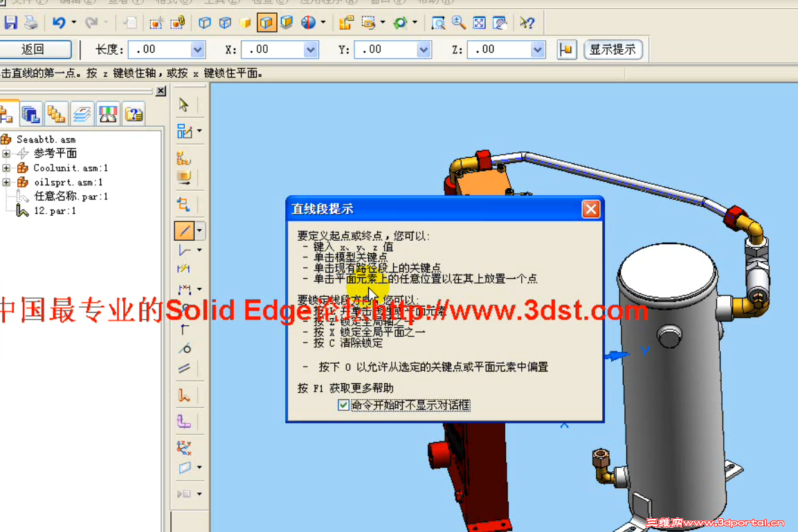Image resolution: width=798 pixels, height=532 pixels.
Task: Open the 长度 dropdown arrow
Action: 198,49
